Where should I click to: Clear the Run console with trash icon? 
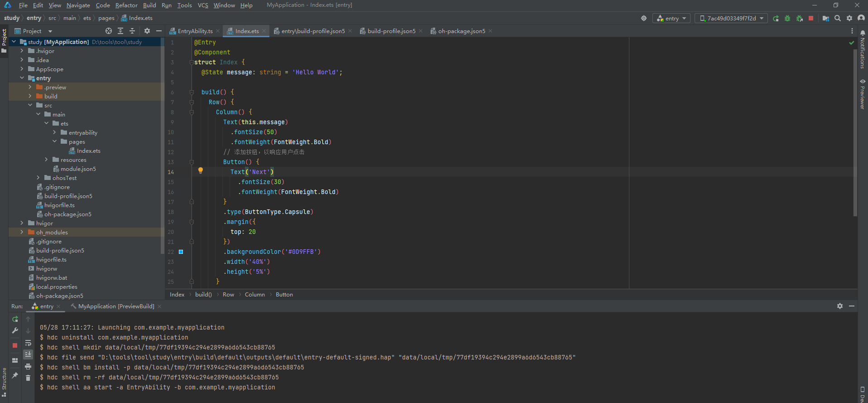pyautogui.click(x=28, y=378)
